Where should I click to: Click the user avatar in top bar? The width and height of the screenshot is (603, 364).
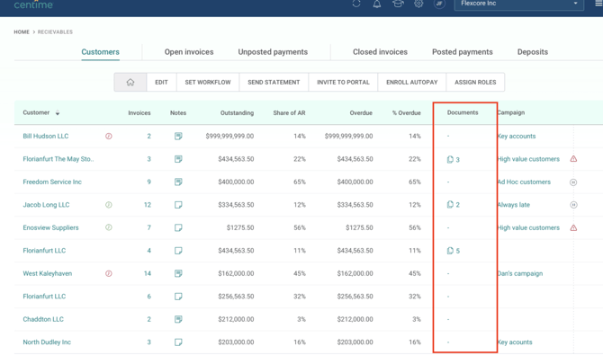pos(439,4)
